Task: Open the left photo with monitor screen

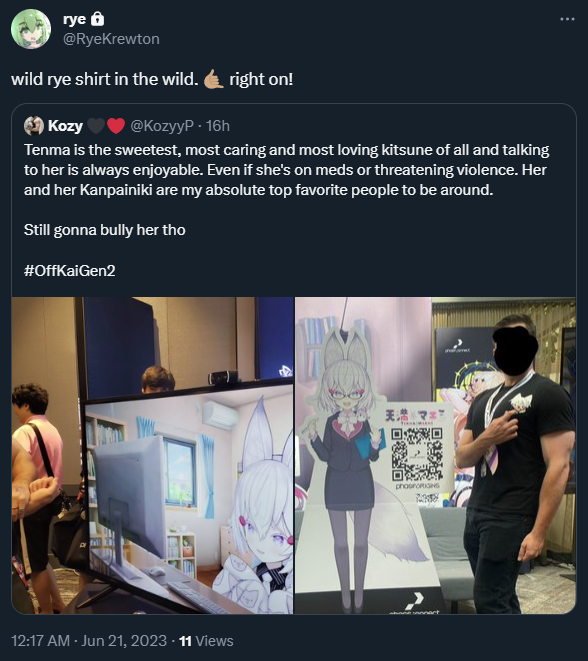Action: (153, 455)
